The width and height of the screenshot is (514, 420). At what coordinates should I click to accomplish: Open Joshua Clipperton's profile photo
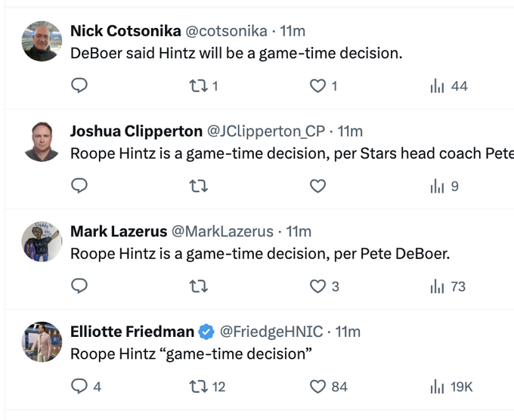(x=42, y=142)
